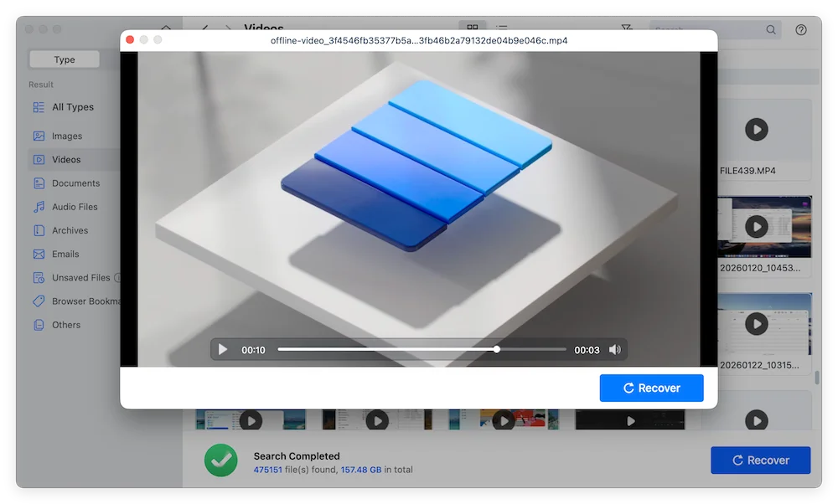This screenshot has width=838, height=504.
Task: Switch to grid view in the toolbar
Action: coord(473,27)
